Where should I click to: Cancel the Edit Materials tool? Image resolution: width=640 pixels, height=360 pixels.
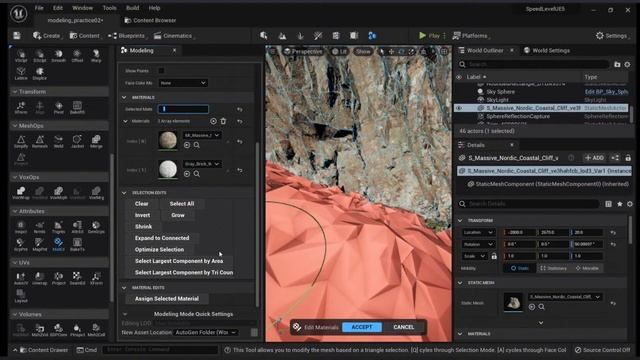coord(404,327)
